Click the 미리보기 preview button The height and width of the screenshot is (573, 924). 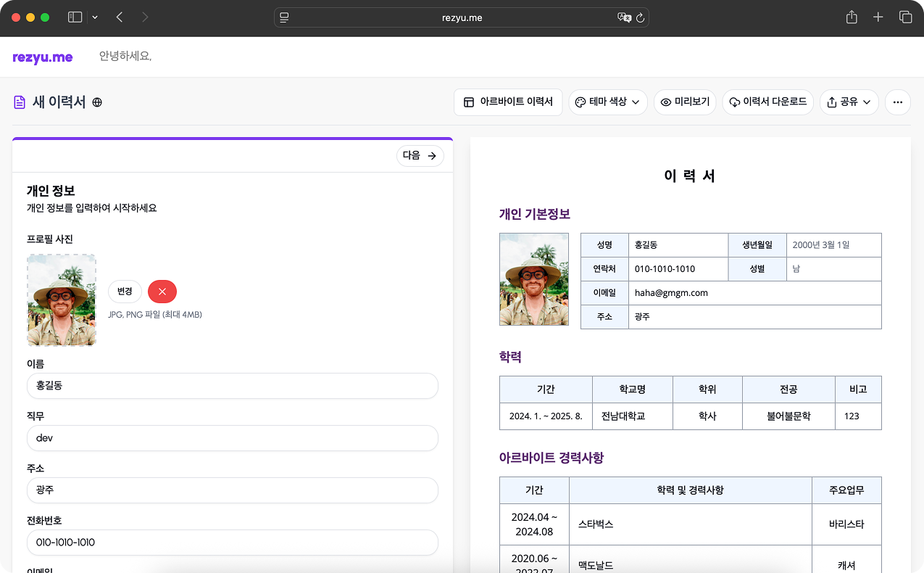(x=685, y=102)
